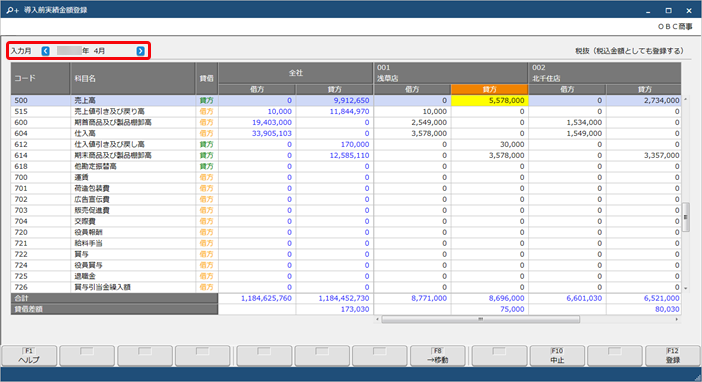Click the 科目名 column header
This screenshot has height=382, width=702.
[x=133, y=78]
